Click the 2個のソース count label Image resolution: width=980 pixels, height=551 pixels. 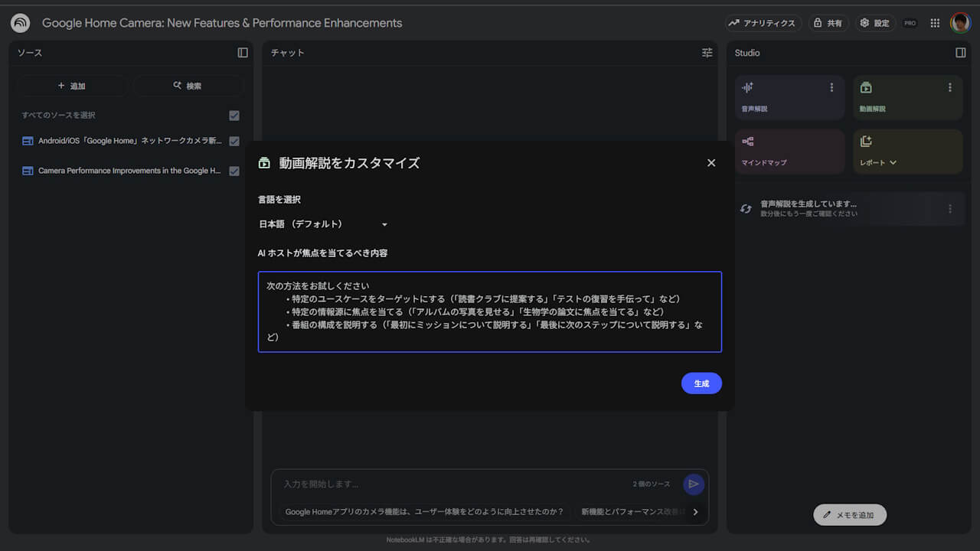pos(652,484)
